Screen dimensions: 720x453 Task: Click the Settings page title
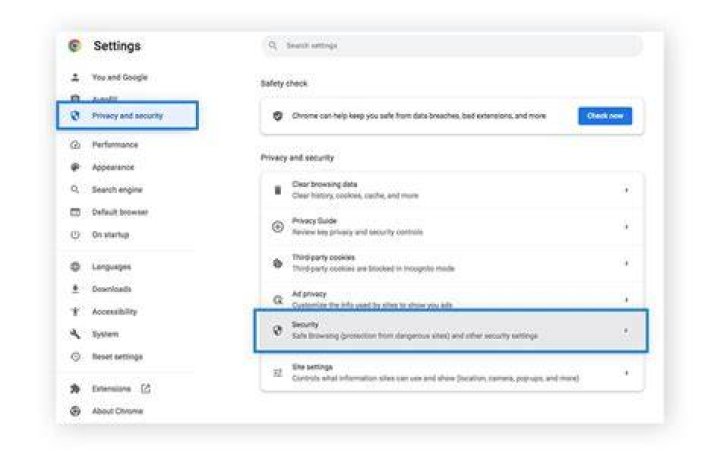[x=117, y=46]
